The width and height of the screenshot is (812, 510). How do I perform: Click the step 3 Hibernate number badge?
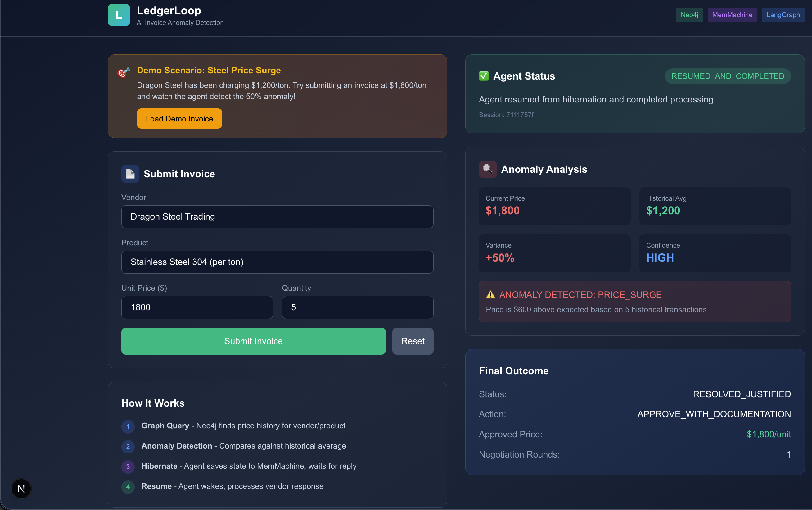tap(128, 467)
